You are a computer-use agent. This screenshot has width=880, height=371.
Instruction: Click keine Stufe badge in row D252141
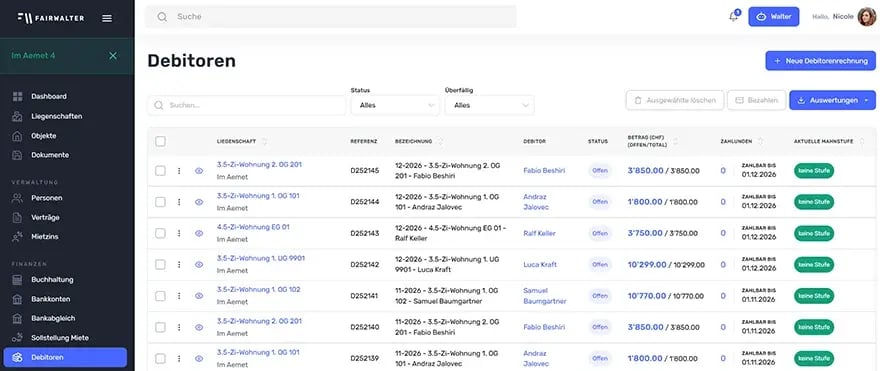[x=814, y=296]
